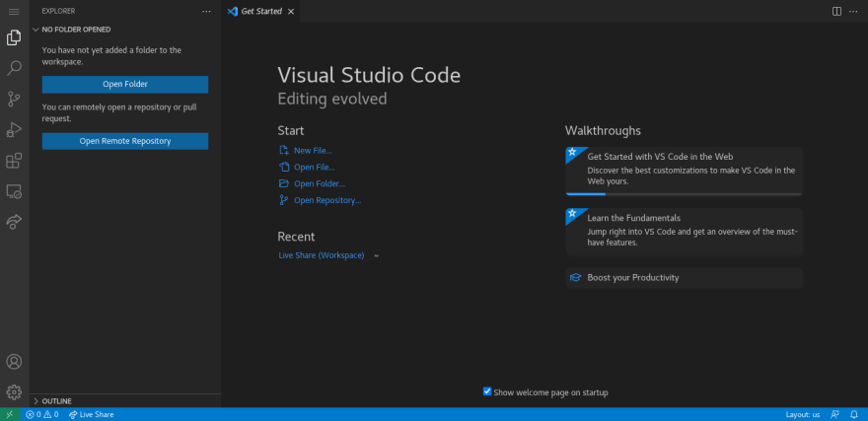Screen dimensions: 868x421
Task: Click the Explorer more actions ellipsis
Action: click(206, 11)
